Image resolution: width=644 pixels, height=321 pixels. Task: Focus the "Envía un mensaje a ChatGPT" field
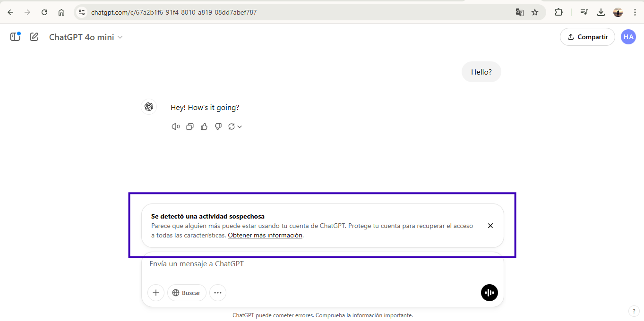point(323,264)
